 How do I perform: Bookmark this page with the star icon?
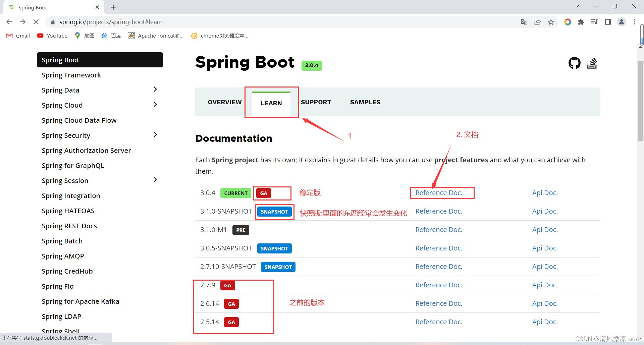[551, 22]
